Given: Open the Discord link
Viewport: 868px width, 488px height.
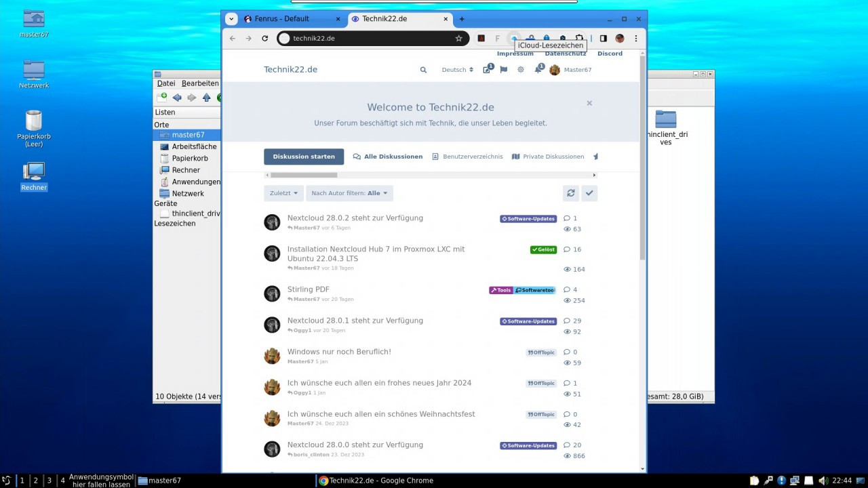Looking at the screenshot, I should click(610, 54).
